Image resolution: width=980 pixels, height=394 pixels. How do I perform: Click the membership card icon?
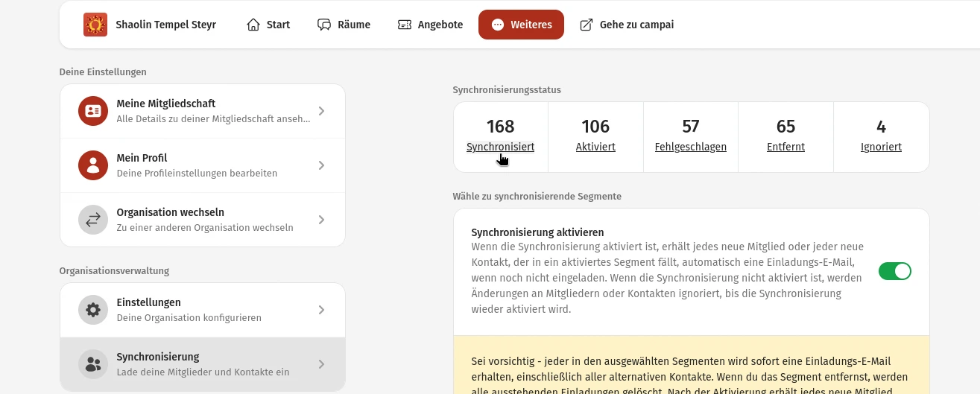pyautogui.click(x=93, y=111)
